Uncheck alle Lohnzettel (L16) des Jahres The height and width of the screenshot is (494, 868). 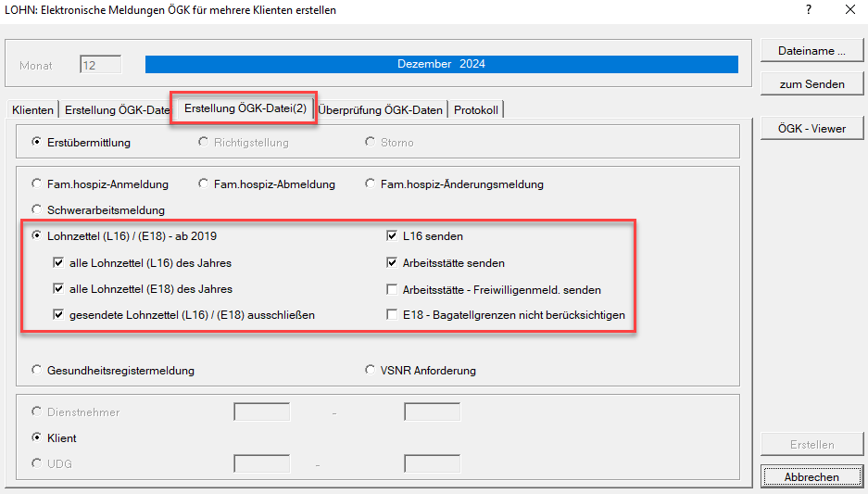click(59, 263)
